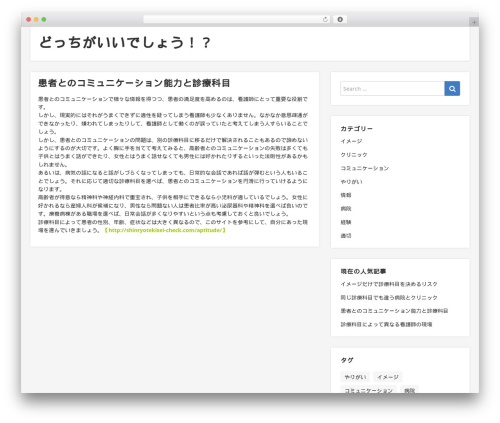This screenshot has height=423, width=500.
Task: Click the round icon right of the address bar
Action: (340, 20)
